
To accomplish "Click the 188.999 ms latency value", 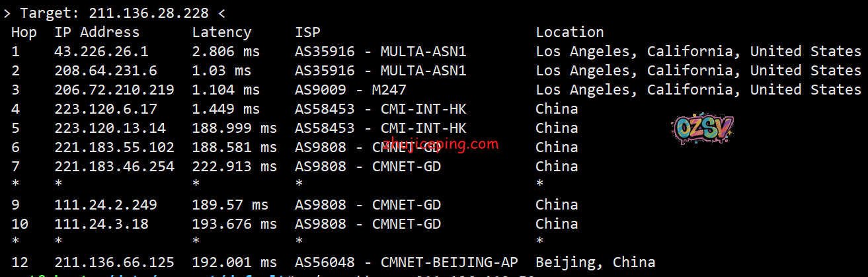I will point(234,128).
